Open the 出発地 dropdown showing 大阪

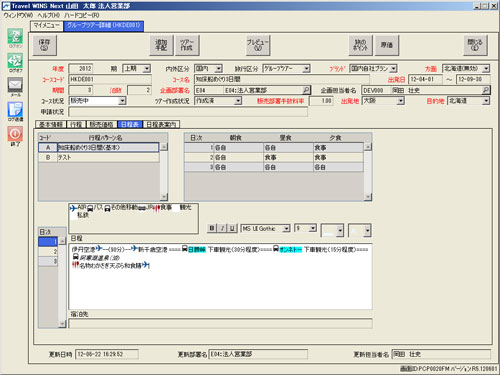coord(400,101)
